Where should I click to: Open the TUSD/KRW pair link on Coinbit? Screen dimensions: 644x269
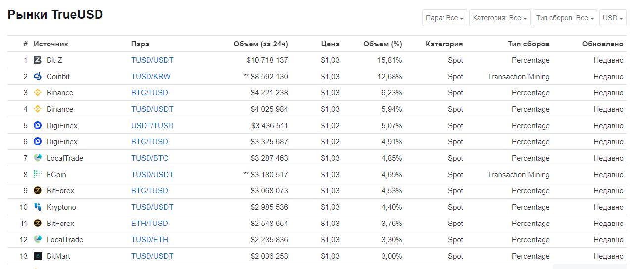pyautogui.click(x=150, y=77)
